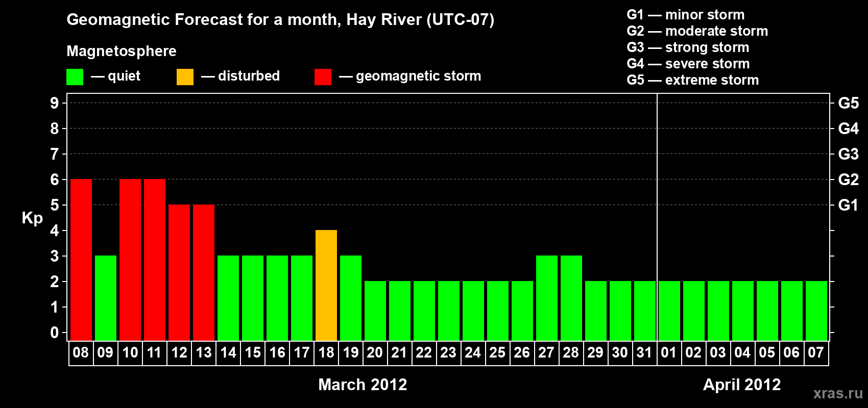Select the green bar for March 28
868x408 pixels.
click(571, 298)
